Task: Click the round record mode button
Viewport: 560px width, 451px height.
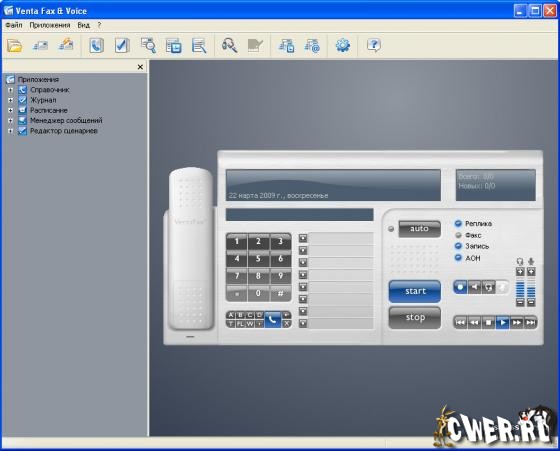Action: pos(460,287)
